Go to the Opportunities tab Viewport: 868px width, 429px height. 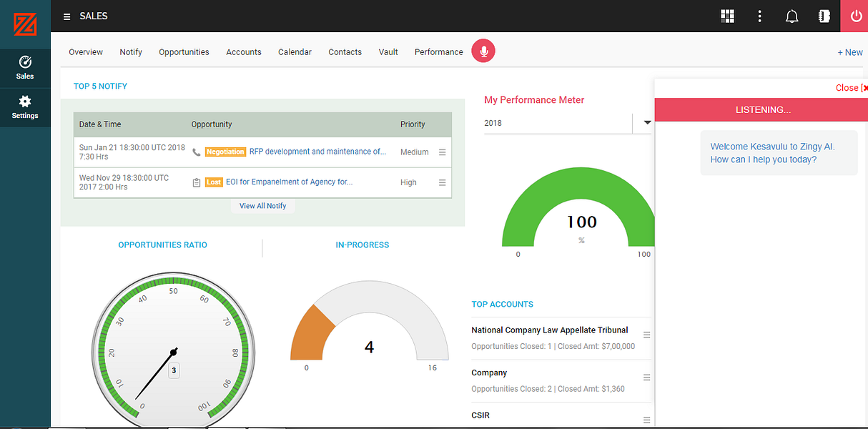[x=184, y=52]
